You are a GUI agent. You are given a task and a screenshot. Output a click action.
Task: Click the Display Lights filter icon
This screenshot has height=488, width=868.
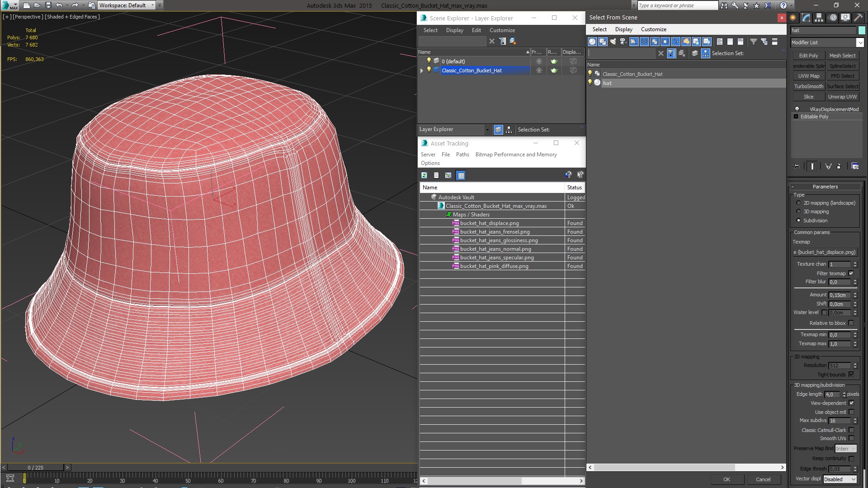613,42
